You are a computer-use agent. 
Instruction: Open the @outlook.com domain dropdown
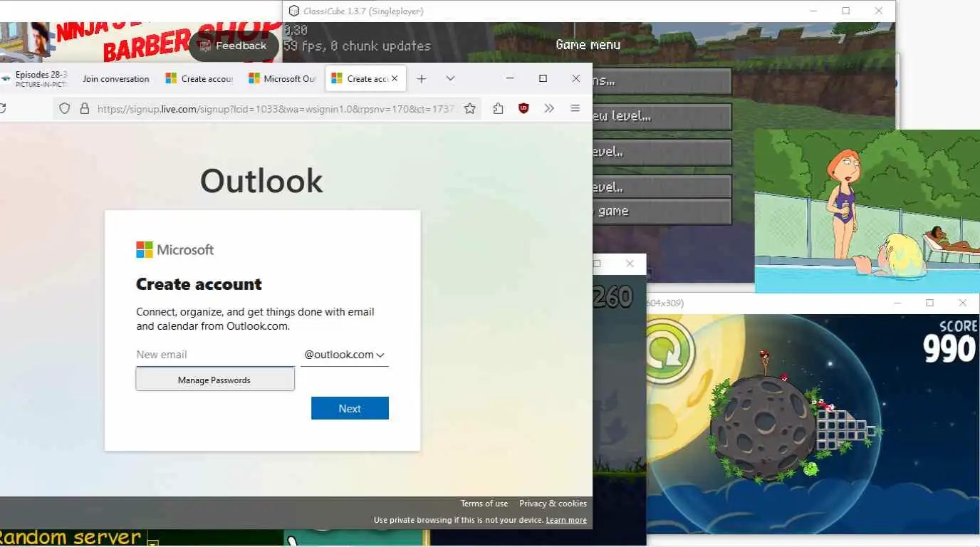[344, 355]
